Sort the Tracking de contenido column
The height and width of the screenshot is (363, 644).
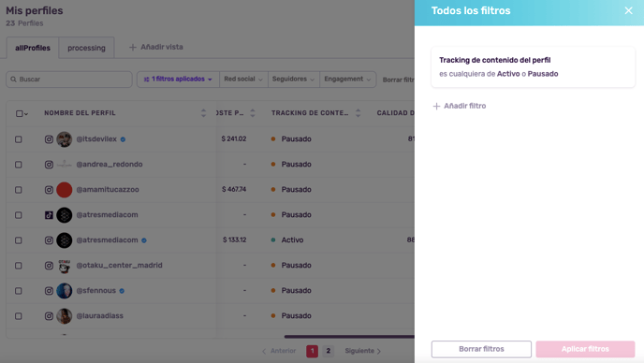point(358,113)
